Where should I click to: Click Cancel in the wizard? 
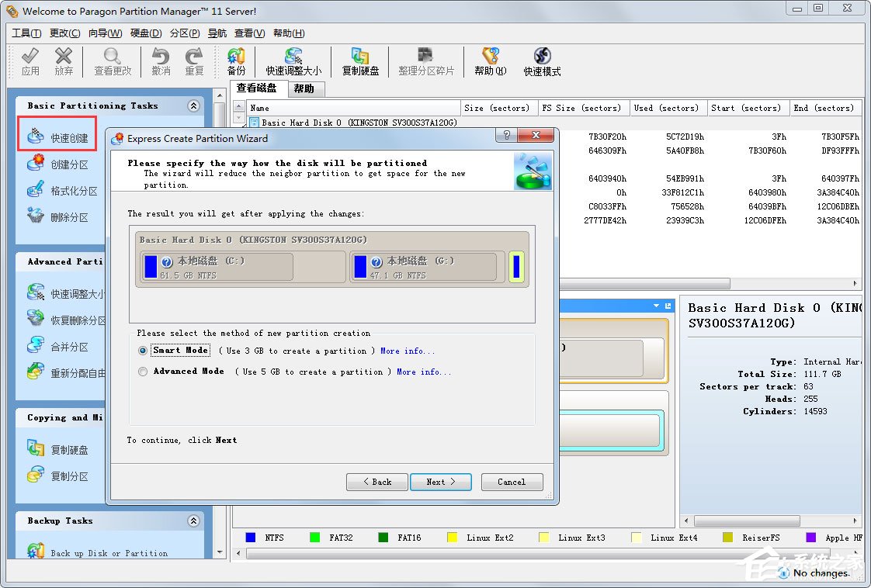512,482
